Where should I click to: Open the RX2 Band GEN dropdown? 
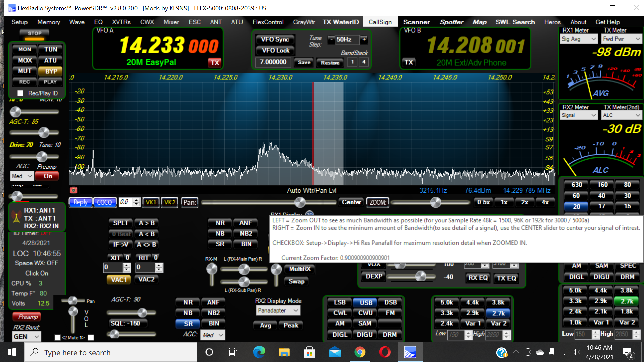tap(26, 336)
